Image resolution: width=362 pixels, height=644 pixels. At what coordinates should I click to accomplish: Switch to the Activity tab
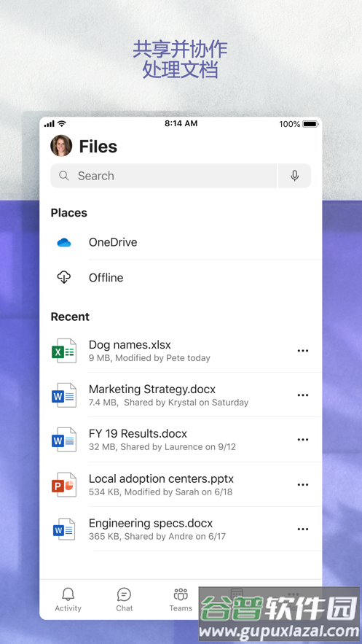(x=68, y=600)
